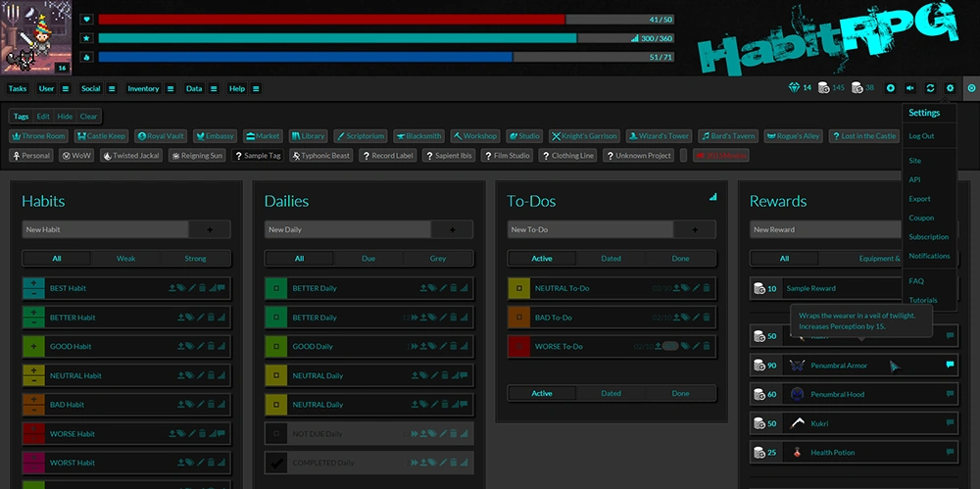
Task: Open the notes bubble icon on WORSE Habit
Action: (220, 434)
